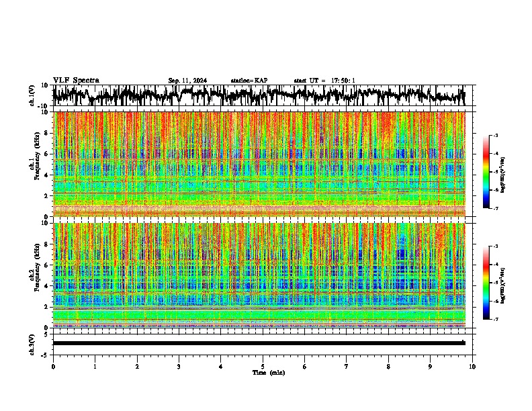
Task: Click the 'VLF Spectra' plot title
Action: click(76, 80)
